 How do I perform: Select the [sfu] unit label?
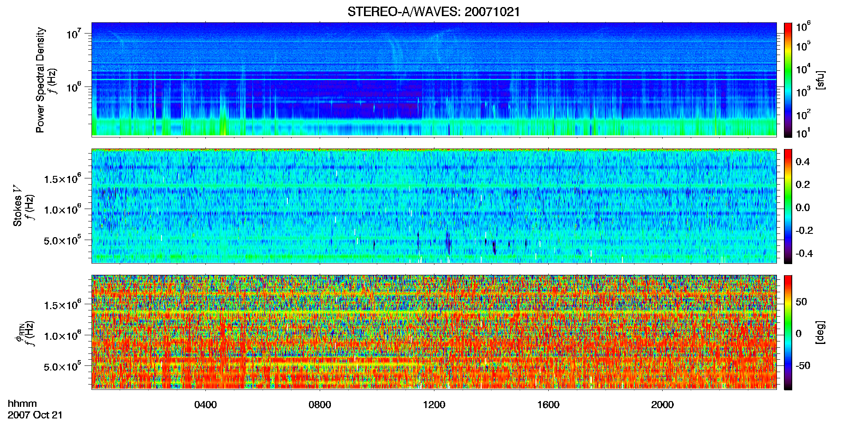820,80
